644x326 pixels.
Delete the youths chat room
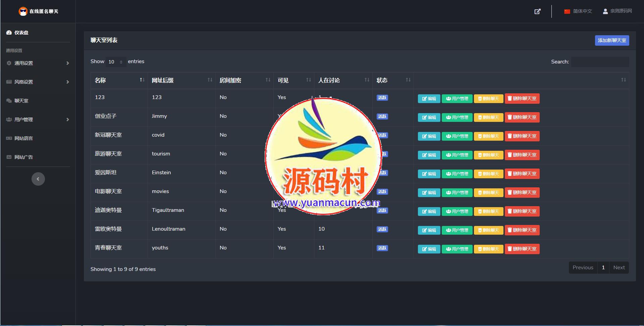(522, 249)
